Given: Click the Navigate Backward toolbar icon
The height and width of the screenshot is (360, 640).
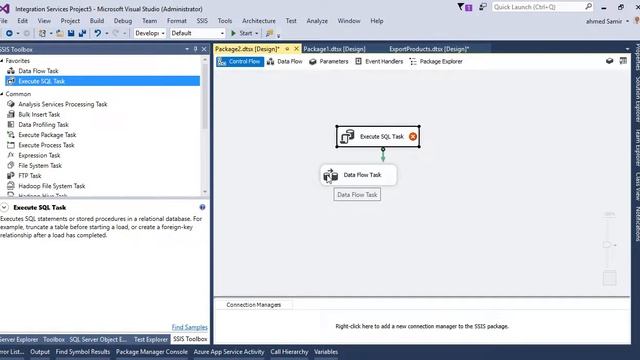Looking at the screenshot, I should 9,33.
